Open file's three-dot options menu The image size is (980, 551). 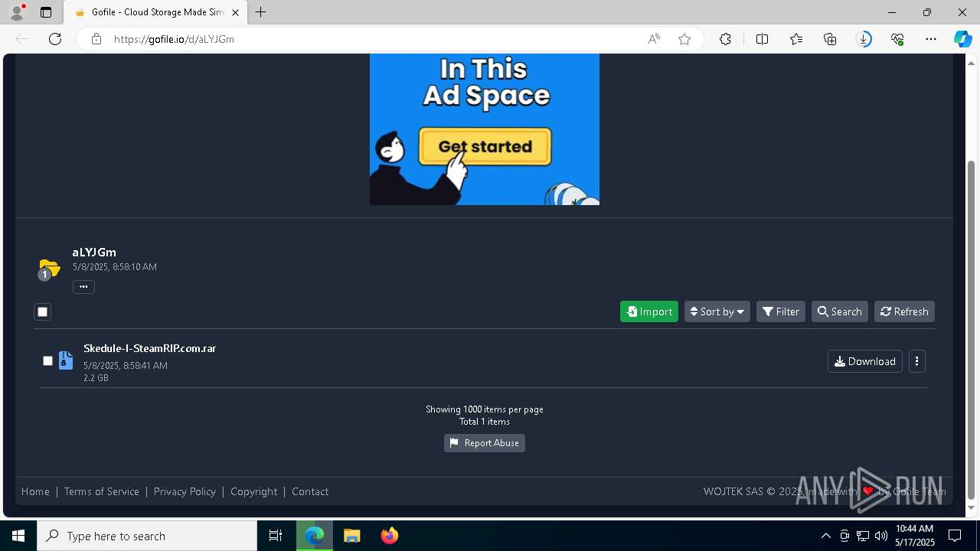[x=917, y=361]
